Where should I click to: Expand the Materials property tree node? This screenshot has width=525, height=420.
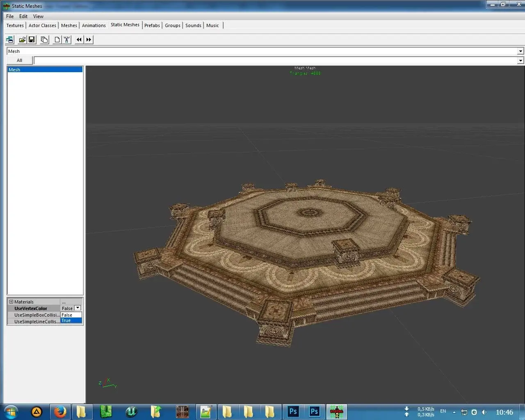[11, 302]
